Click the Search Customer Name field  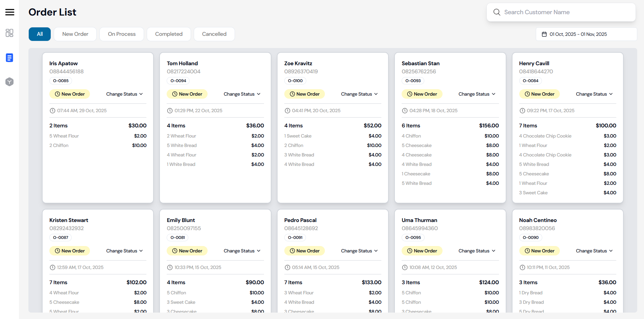pyautogui.click(x=561, y=12)
